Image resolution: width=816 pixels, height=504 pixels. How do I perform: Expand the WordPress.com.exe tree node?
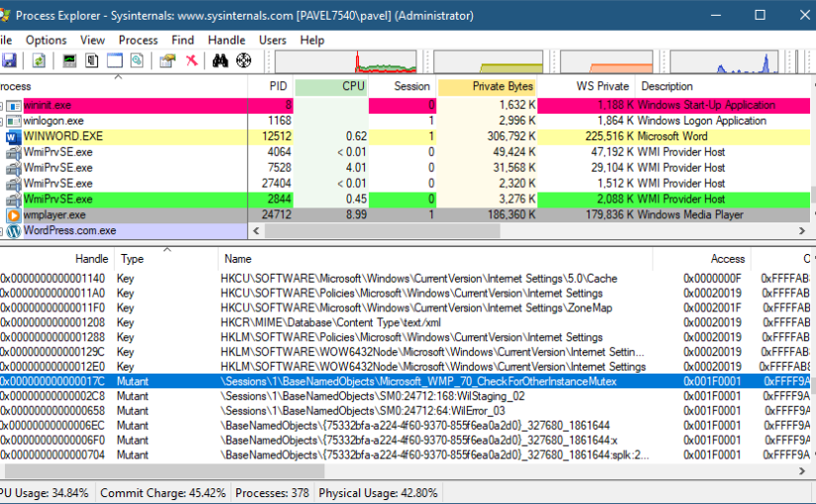(2, 231)
